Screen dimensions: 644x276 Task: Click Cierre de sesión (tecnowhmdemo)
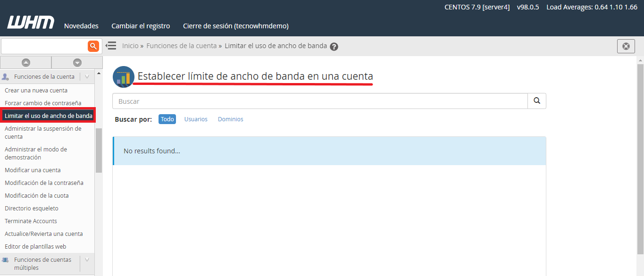235,26
